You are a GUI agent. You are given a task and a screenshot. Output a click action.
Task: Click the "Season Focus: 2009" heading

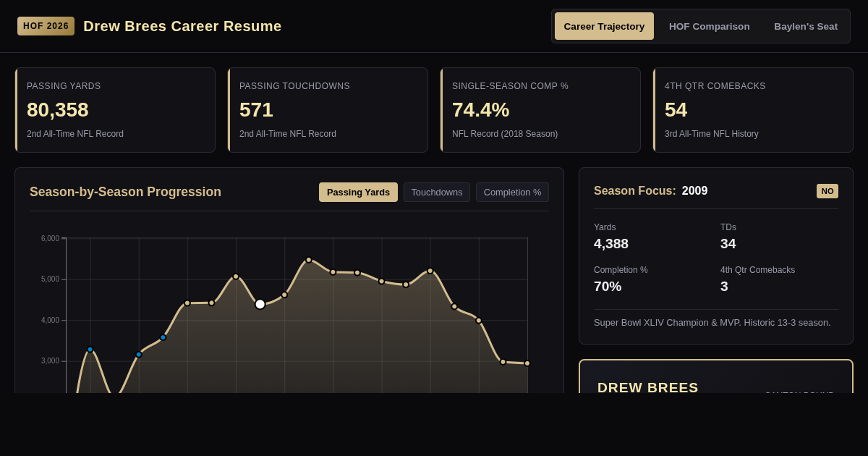[651, 191]
